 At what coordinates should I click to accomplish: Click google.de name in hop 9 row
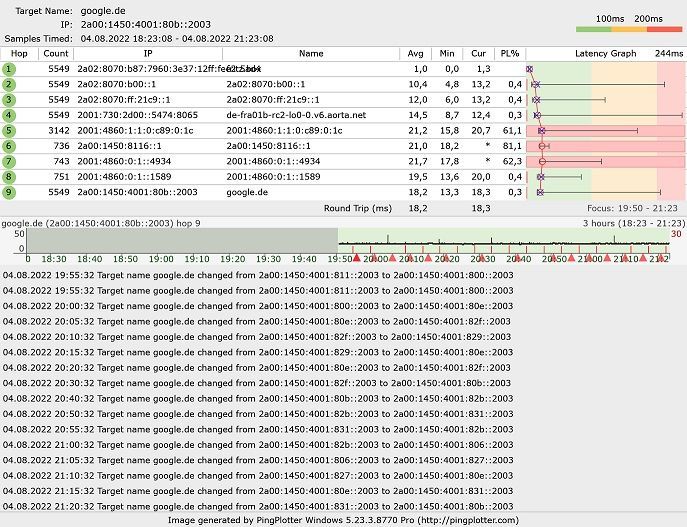click(247, 192)
